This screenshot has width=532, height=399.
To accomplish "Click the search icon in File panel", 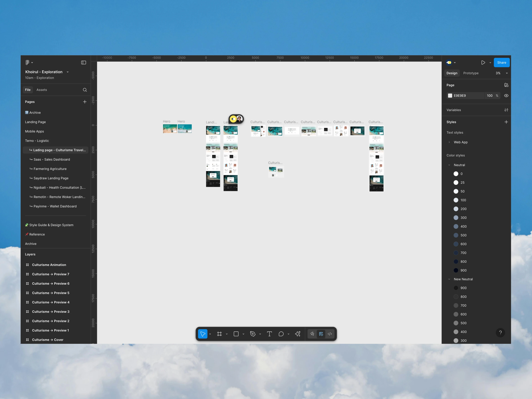I will click(85, 90).
